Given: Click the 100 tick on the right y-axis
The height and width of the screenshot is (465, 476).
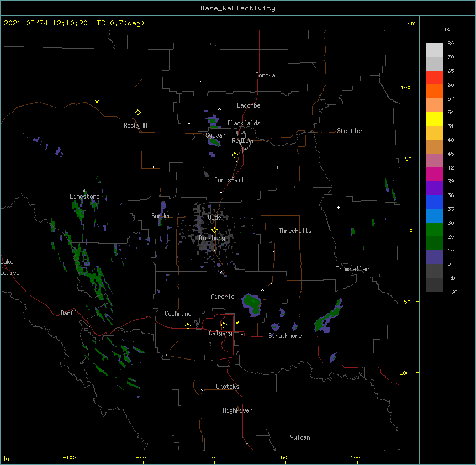Looking at the screenshot, I should click(405, 87).
